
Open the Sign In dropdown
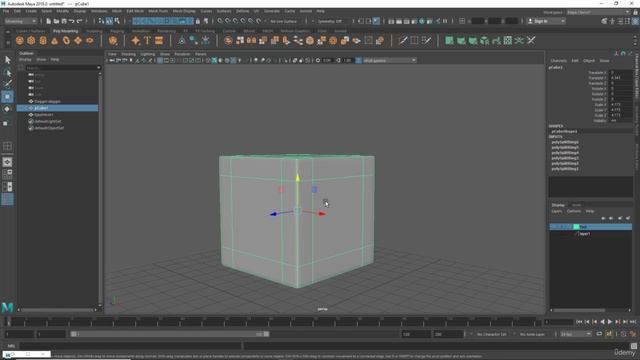[x=546, y=21]
